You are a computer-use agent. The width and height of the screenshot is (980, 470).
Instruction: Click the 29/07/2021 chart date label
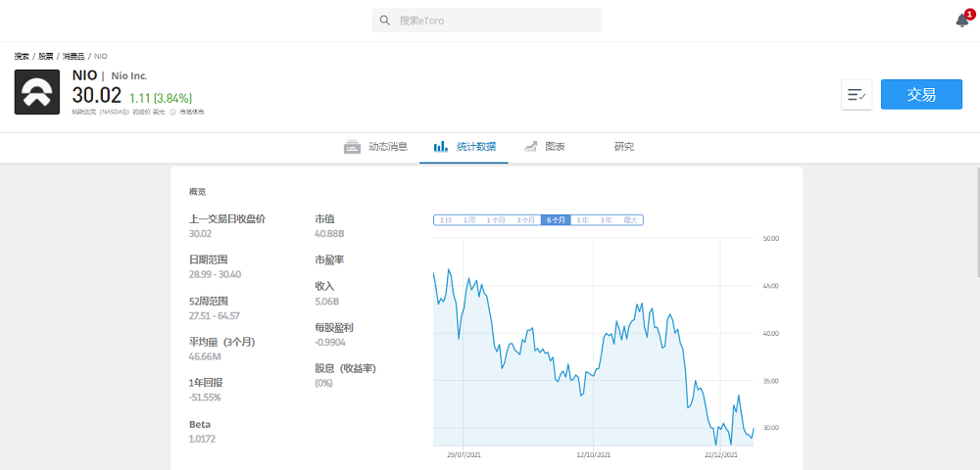[x=464, y=454]
